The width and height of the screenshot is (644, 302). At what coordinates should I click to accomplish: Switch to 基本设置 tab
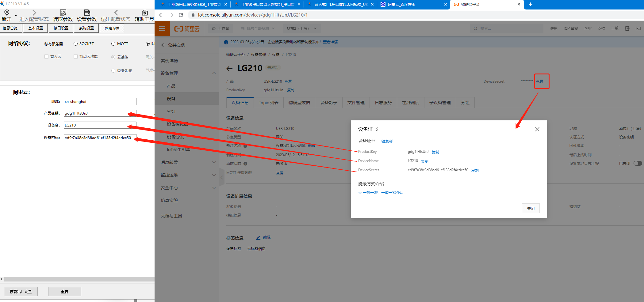(36, 28)
